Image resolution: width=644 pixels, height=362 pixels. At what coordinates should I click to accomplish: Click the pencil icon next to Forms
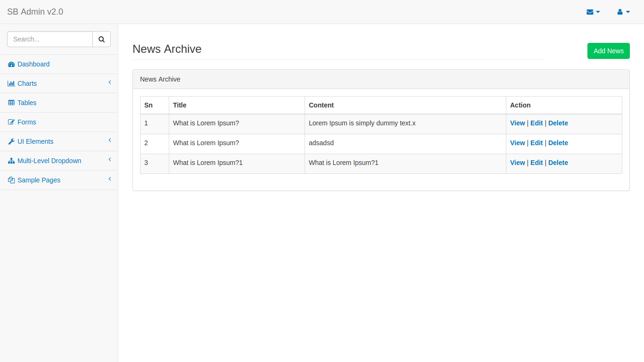[x=11, y=122]
